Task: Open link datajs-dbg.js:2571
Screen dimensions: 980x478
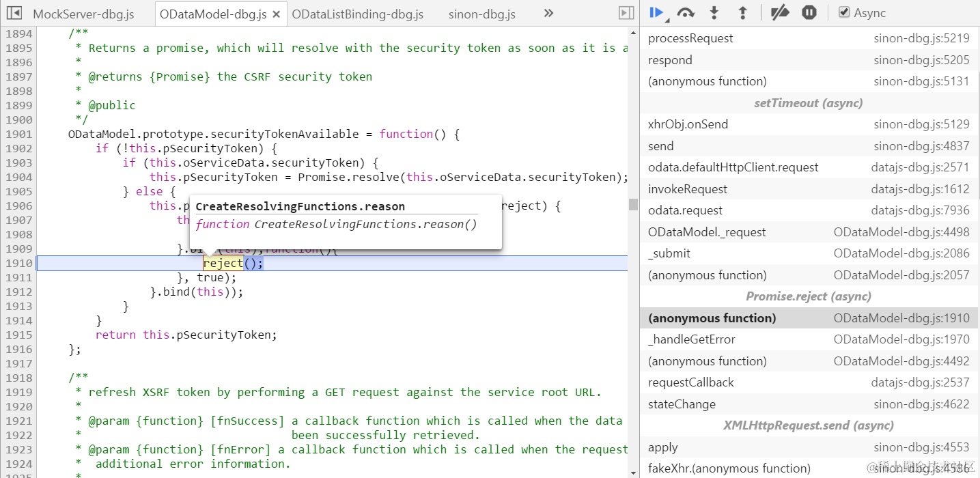Action: point(920,167)
